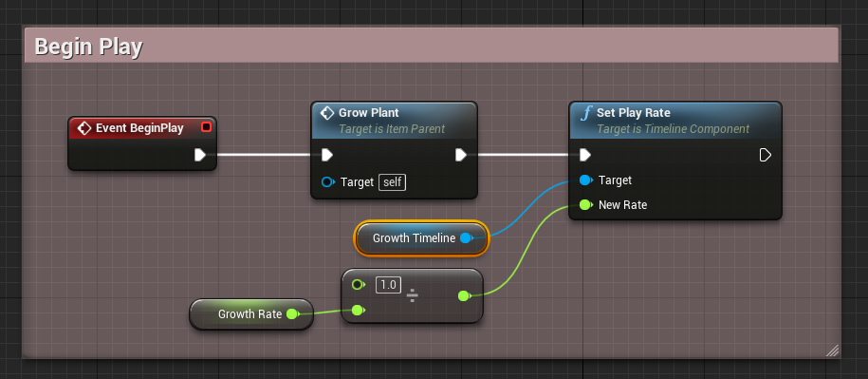The height and width of the screenshot is (379, 868).
Task: Click the comment box resize corner handle
Action: click(x=832, y=350)
